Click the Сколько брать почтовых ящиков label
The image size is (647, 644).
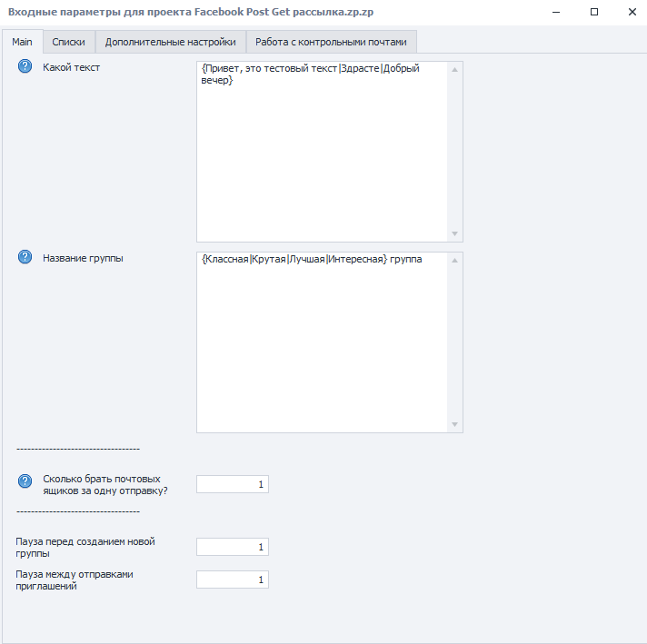(x=105, y=485)
